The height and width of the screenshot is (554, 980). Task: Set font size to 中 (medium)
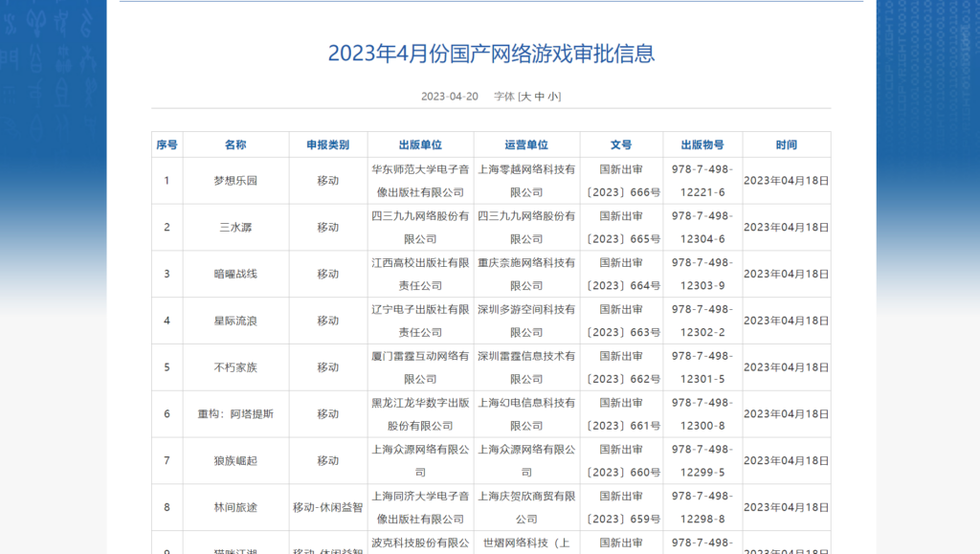click(x=540, y=97)
